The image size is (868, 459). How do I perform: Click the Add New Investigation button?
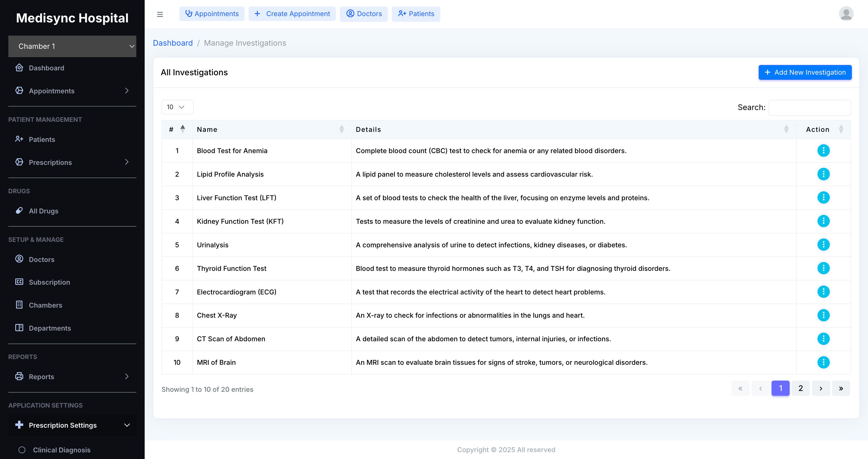(805, 72)
